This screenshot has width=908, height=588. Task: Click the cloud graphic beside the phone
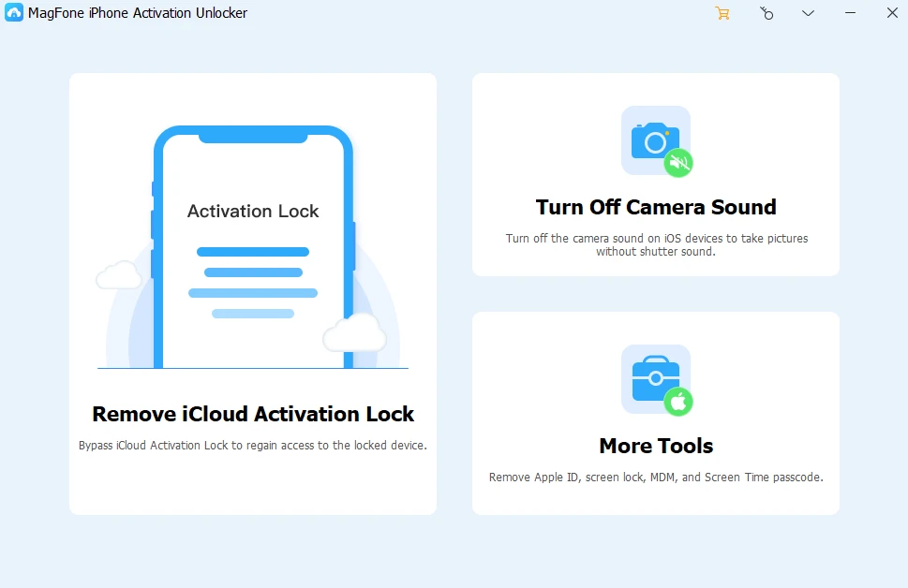click(117, 274)
